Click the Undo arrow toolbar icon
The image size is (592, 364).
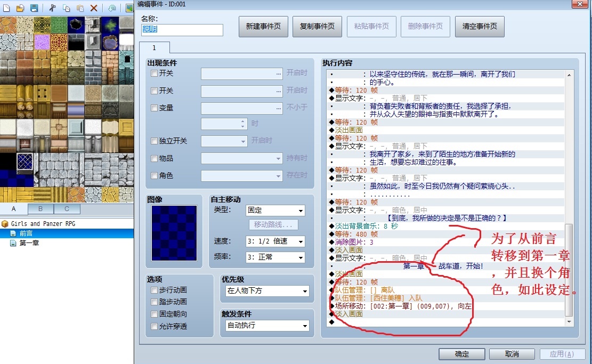click(112, 8)
